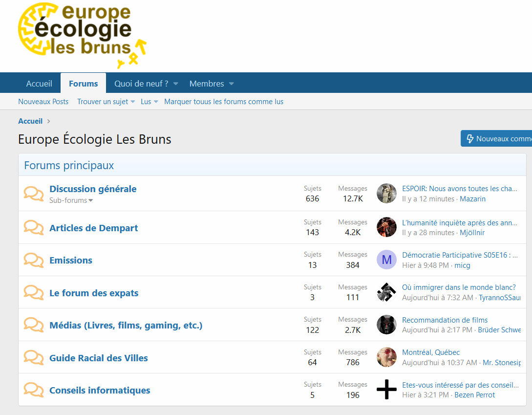Screen dimensions: 532x415
Task: Switch to the Accueil tab in the navigation bar
Action: [x=39, y=84]
